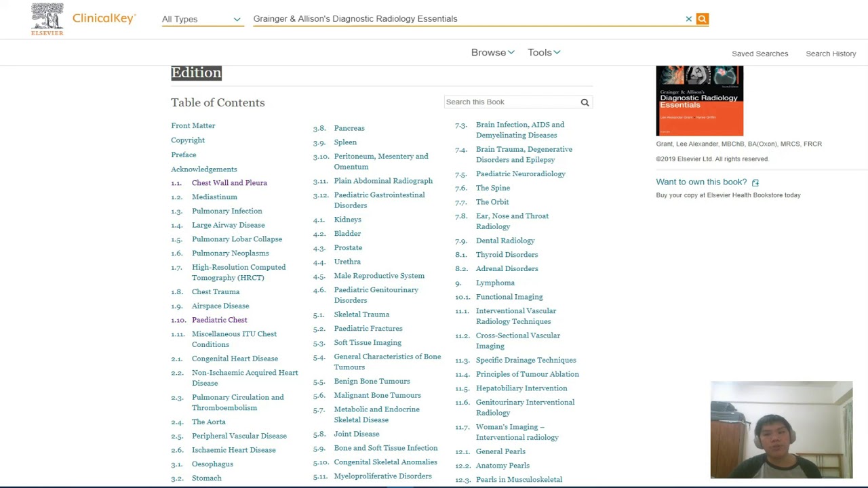This screenshot has width=868, height=488.
Task: Open the Front Matter section
Action: coord(193,125)
